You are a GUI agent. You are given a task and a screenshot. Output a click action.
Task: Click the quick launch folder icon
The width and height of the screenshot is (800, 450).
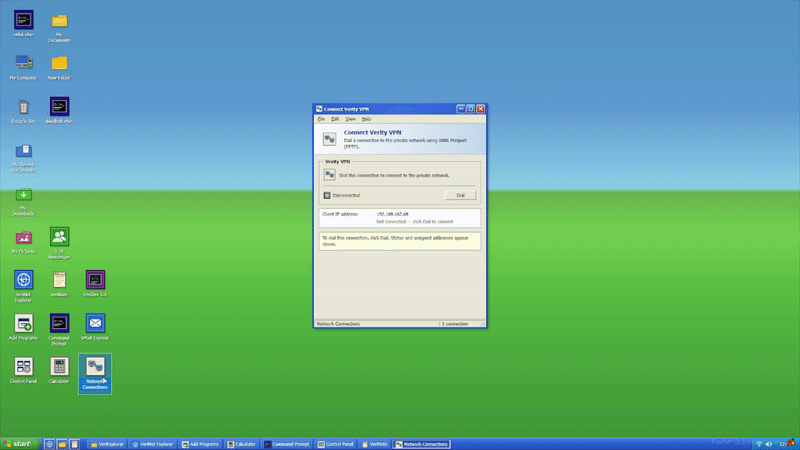tap(62, 444)
